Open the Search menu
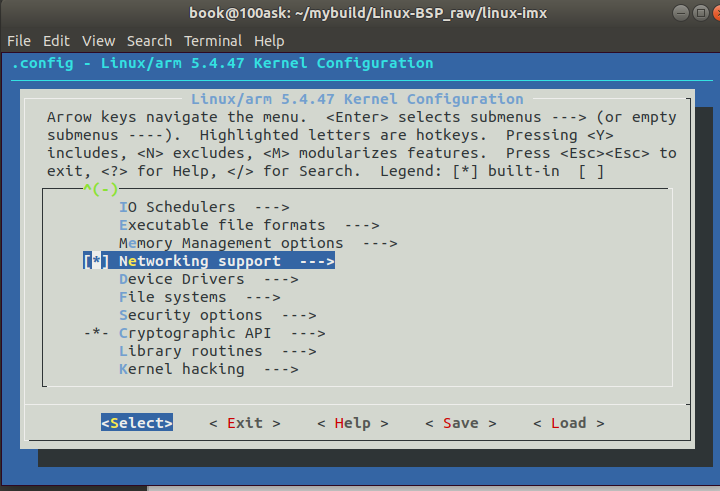Viewport: 720px width, 491px height. click(x=149, y=41)
